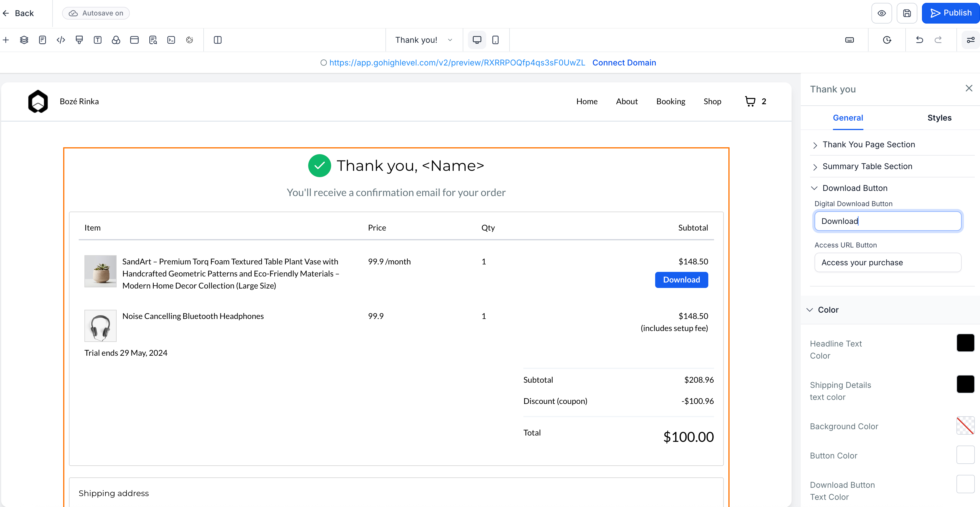The height and width of the screenshot is (507, 980).
Task: Click the Connect Domain link
Action: pos(624,63)
